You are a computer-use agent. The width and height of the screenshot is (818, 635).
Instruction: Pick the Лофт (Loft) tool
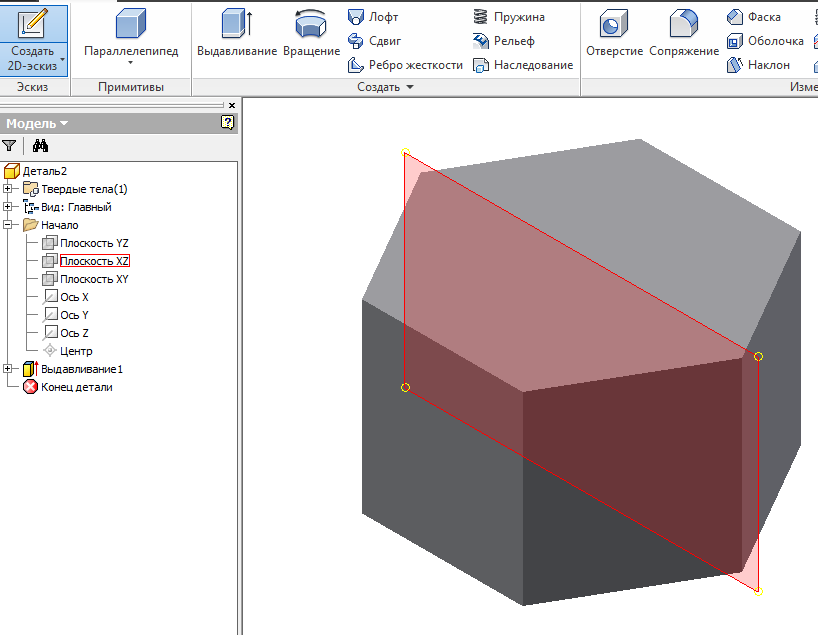pyautogui.click(x=374, y=17)
